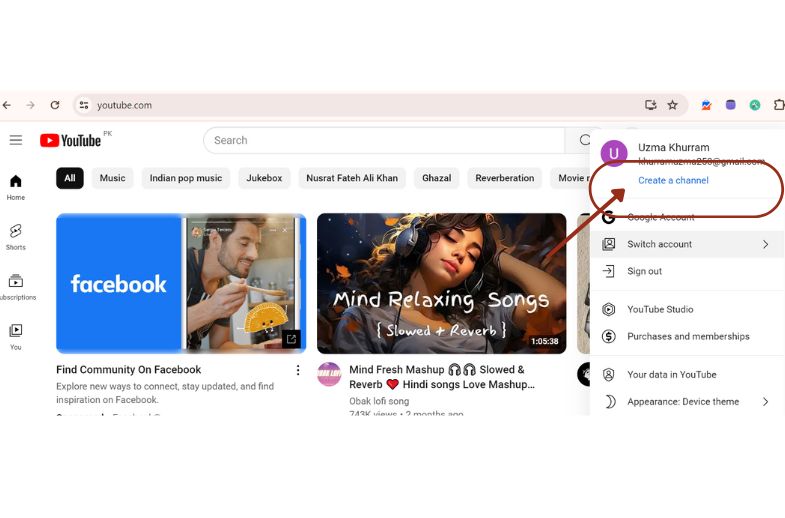Screen dimensions: 785x518
Task: Open Shorts in the left sidebar
Action: pos(16,237)
